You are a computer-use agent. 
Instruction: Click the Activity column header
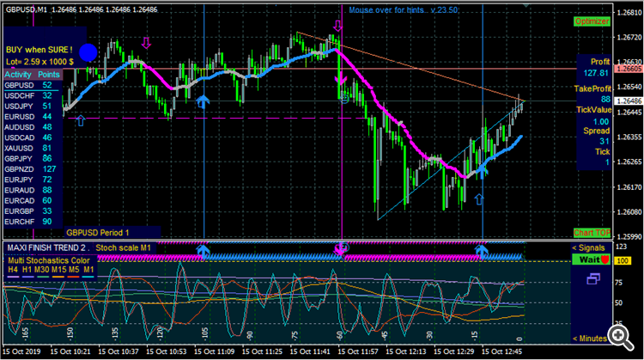[18, 75]
